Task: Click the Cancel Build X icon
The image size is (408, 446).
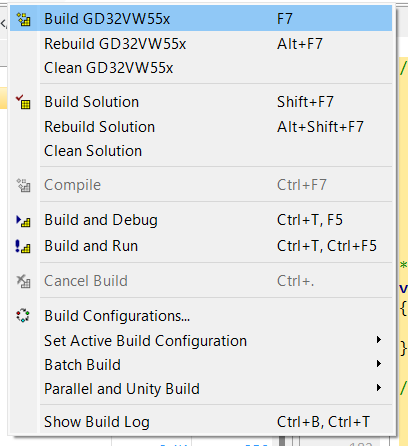Action: tap(23, 281)
